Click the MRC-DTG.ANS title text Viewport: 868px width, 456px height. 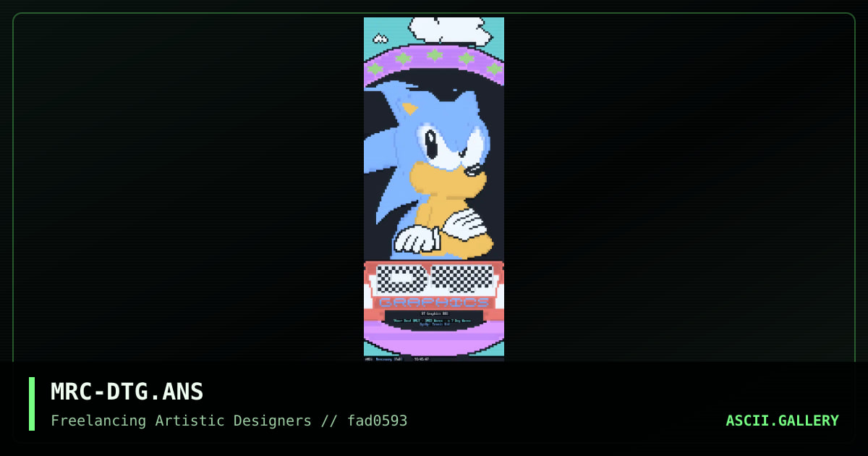(127, 392)
